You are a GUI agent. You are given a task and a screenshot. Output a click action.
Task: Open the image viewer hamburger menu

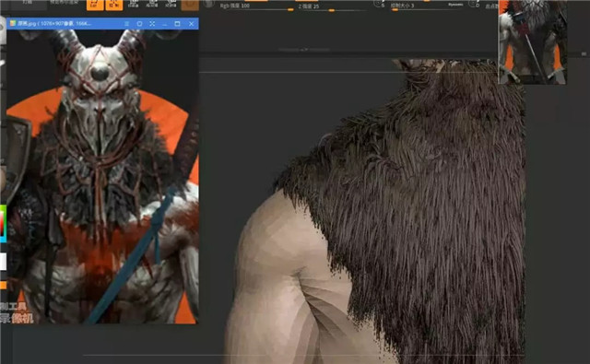tap(127, 24)
